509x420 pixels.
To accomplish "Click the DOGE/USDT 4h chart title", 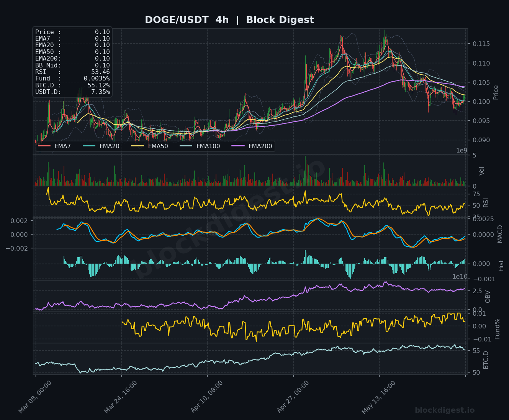I will [229, 20].
